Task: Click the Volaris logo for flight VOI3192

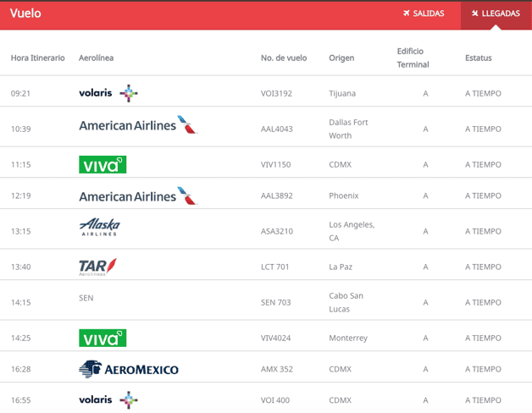Action: click(108, 93)
